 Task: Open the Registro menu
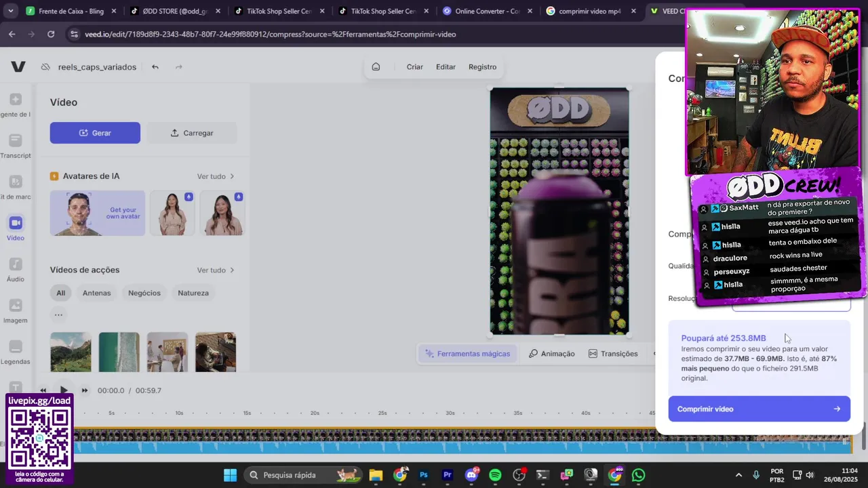click(x=482, y=66)
